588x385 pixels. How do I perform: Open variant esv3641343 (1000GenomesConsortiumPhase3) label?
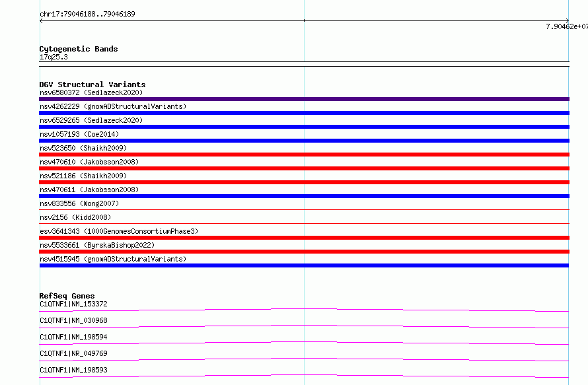pyautogui.click(x=119, y=231)
